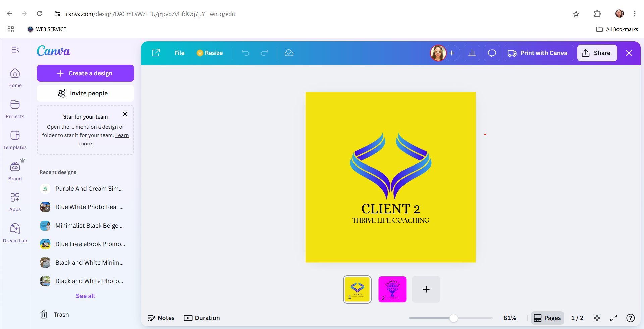Open browser extensions menu
Image resolution: width=644 pixels, height=329 pixels.
point(597,14)
